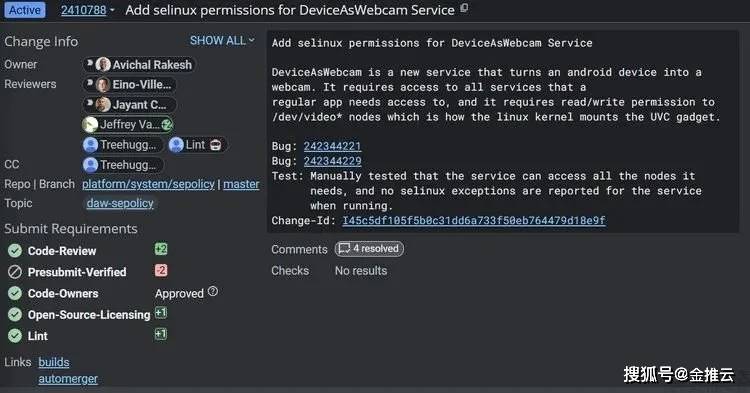Click the Code-Review green checkmark icon
The width and height of the screenshot is (750, 393).
tap(15, 251)
